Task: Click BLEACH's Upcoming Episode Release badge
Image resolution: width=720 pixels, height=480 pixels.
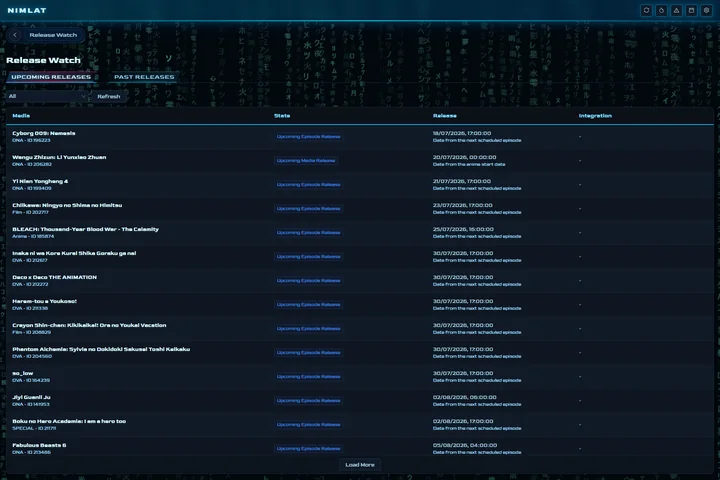Action: click(309, 233)
